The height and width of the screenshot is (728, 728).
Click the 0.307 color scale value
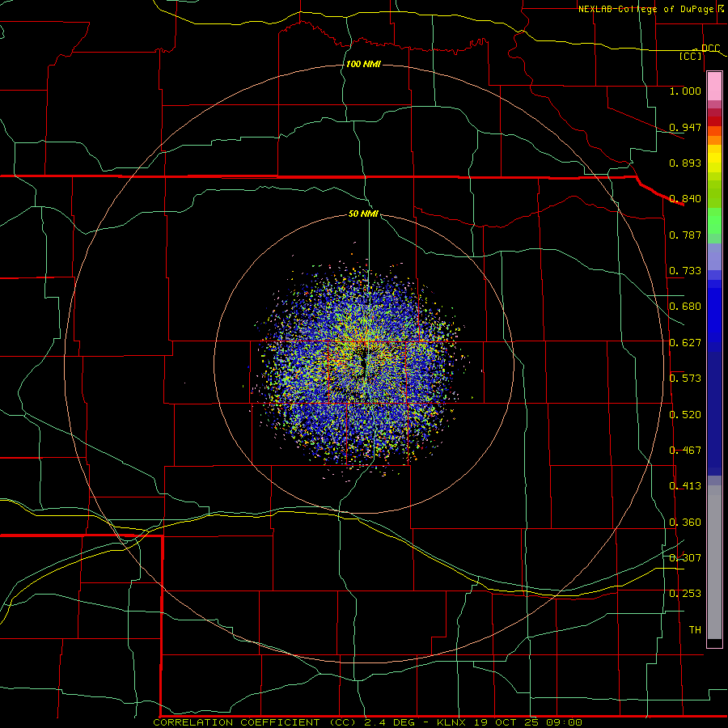(x=685, y=558)
